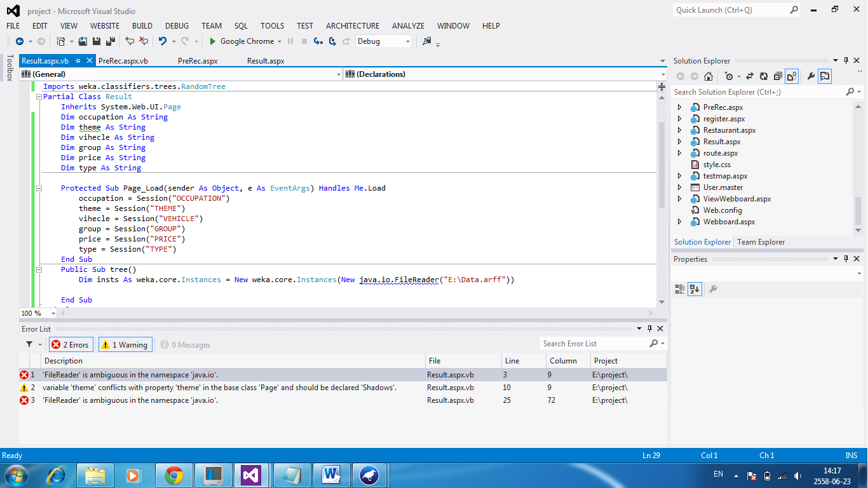Screen dimensions: 868x488
Task: Toggle auto-pin on Result.aspx.vb tab
Action: [x=78, y=61]
